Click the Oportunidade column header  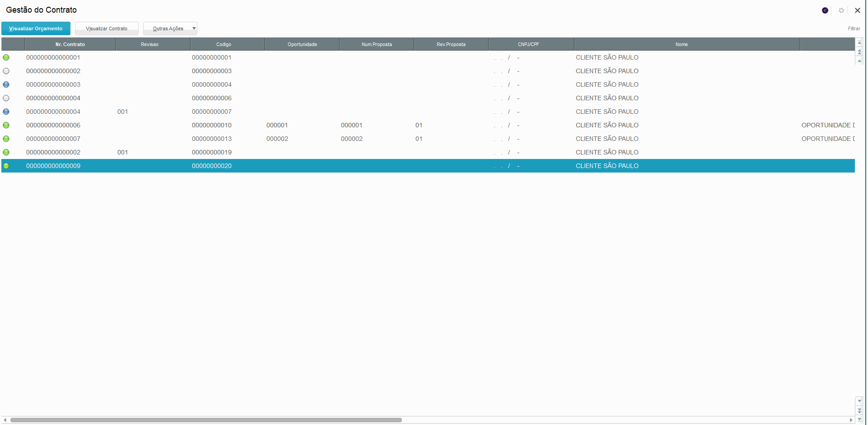(302, 44)
